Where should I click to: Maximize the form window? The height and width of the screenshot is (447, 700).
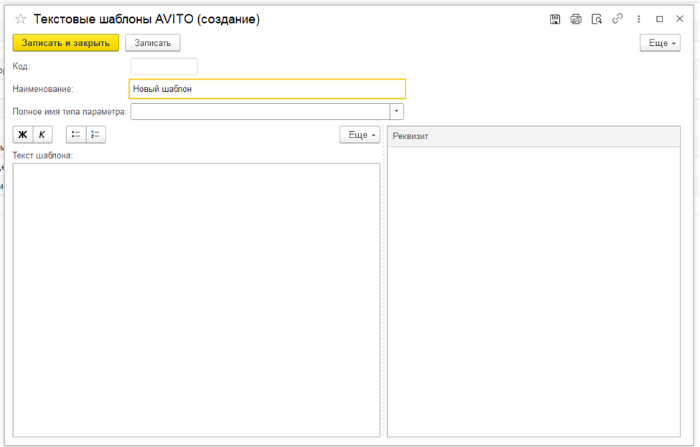[x=660, y=19]
